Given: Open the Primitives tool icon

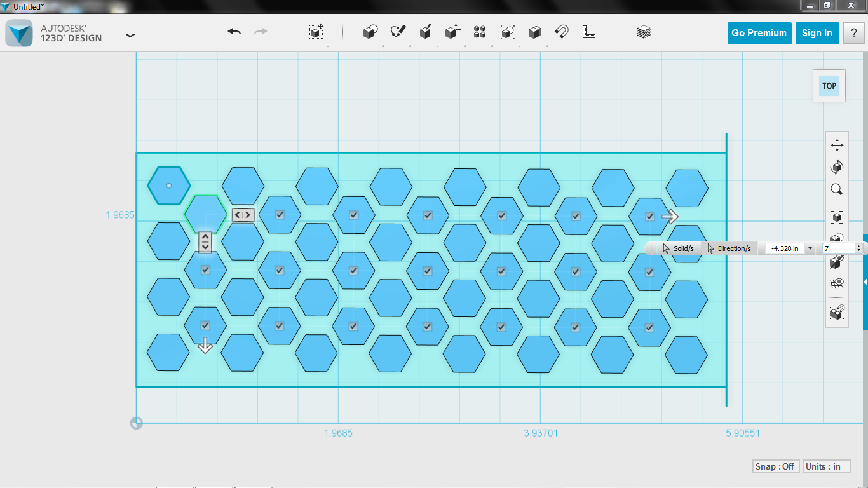Looking at the screenshot, I should (370, 32).
